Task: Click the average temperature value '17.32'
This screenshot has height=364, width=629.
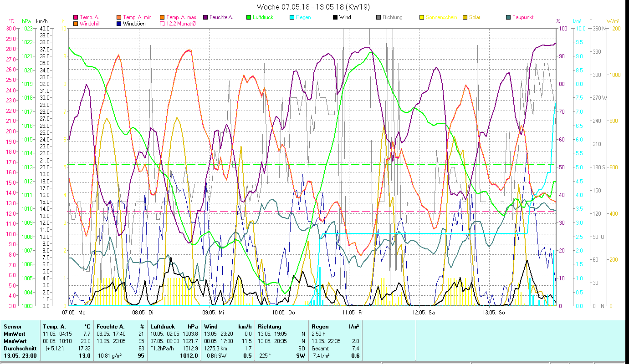Action: 84,349
